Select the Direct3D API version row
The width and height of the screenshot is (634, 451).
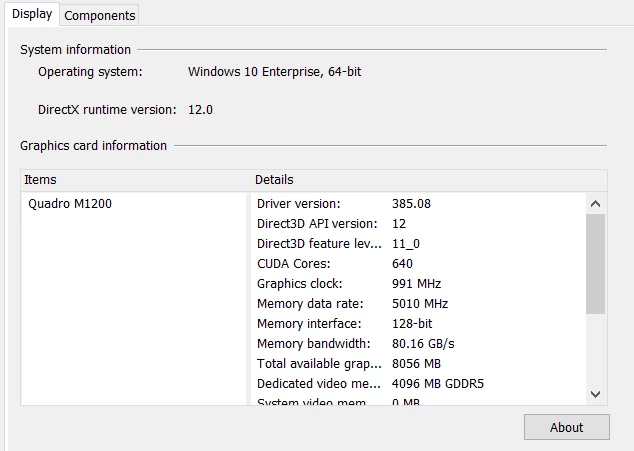click(x=418, y=224)
